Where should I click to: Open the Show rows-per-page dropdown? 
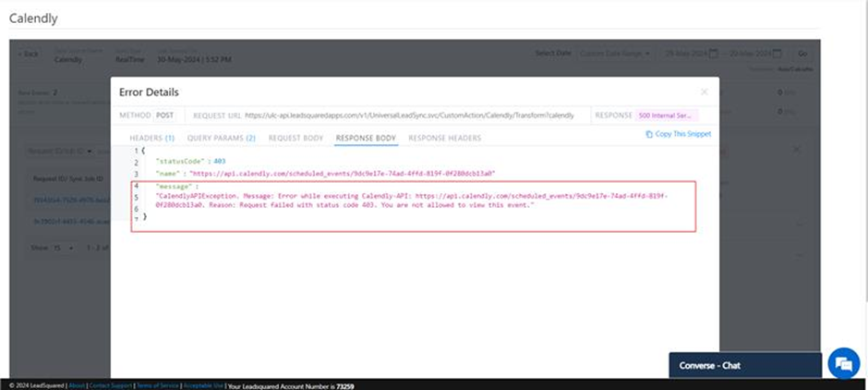63,248
